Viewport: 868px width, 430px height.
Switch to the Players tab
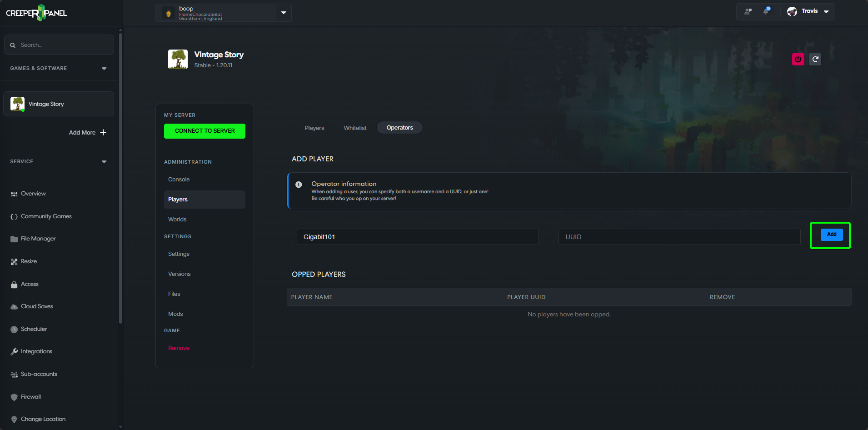point(314,128)
